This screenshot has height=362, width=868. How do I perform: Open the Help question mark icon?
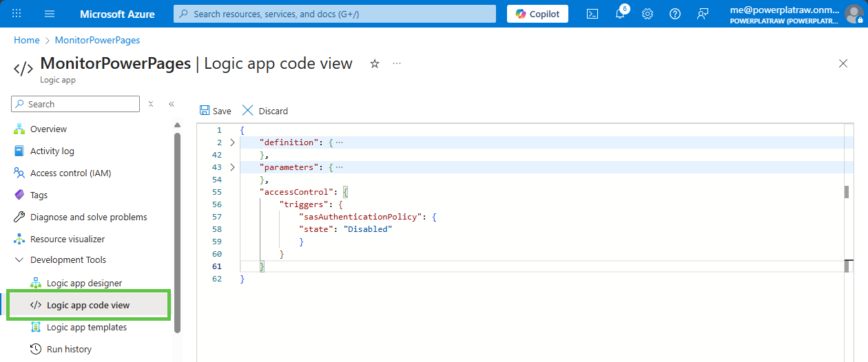(675, 14)
